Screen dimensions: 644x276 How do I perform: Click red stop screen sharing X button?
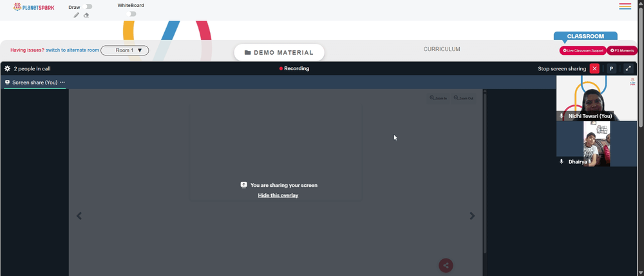click(x=594, y=69)
